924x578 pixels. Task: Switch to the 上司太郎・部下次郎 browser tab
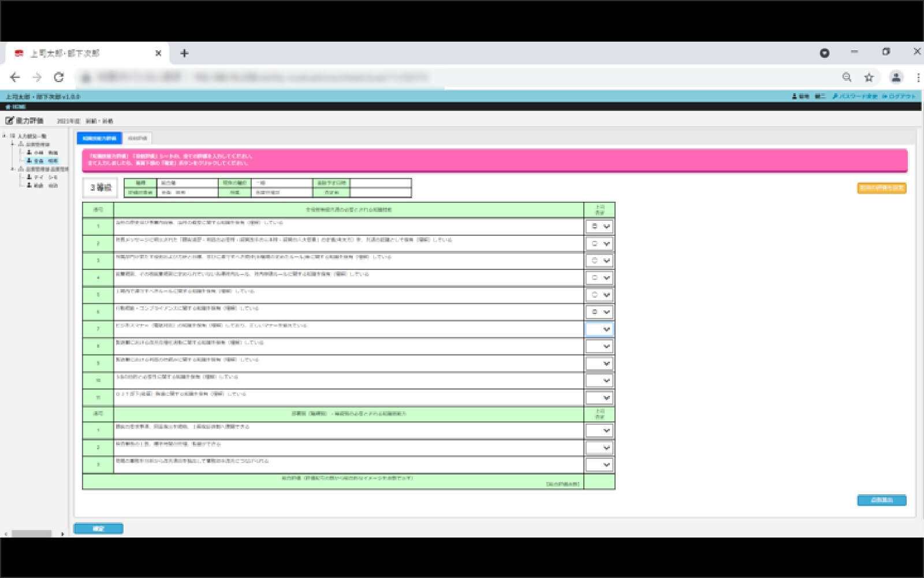point(87,53)
